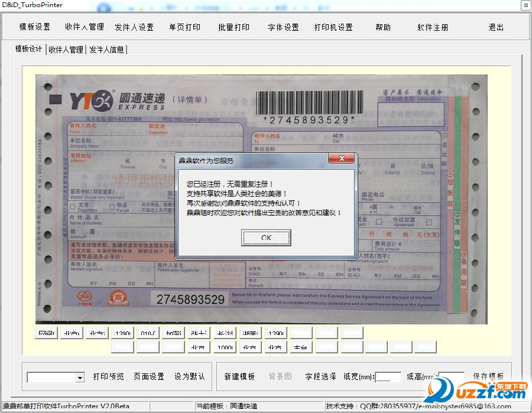Close the 鼎鼎软件为您服务 dialog with its X
Screen dimensions: 532x413
tap(341, 158)
